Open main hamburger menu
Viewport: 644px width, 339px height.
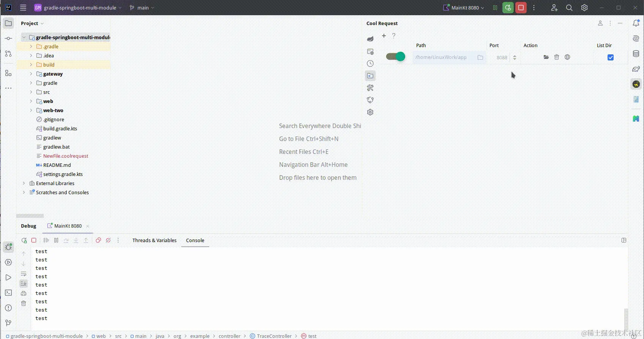click(x=23, y=8)
